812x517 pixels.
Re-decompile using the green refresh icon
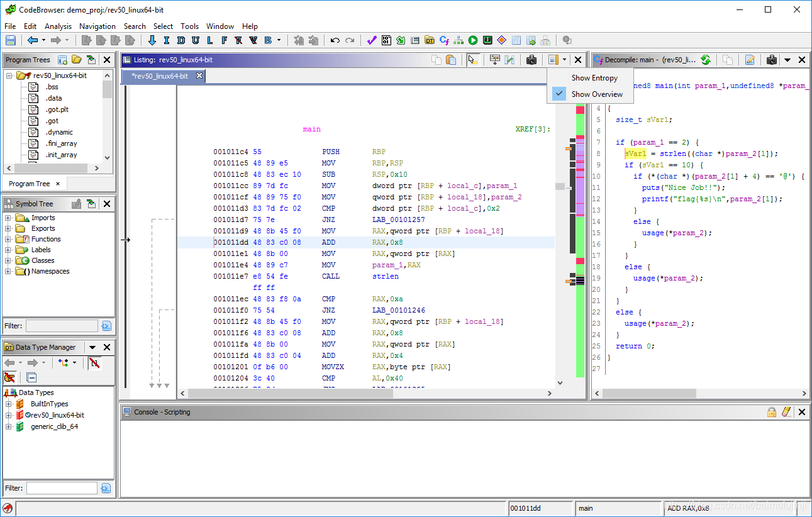pos(706,60)
